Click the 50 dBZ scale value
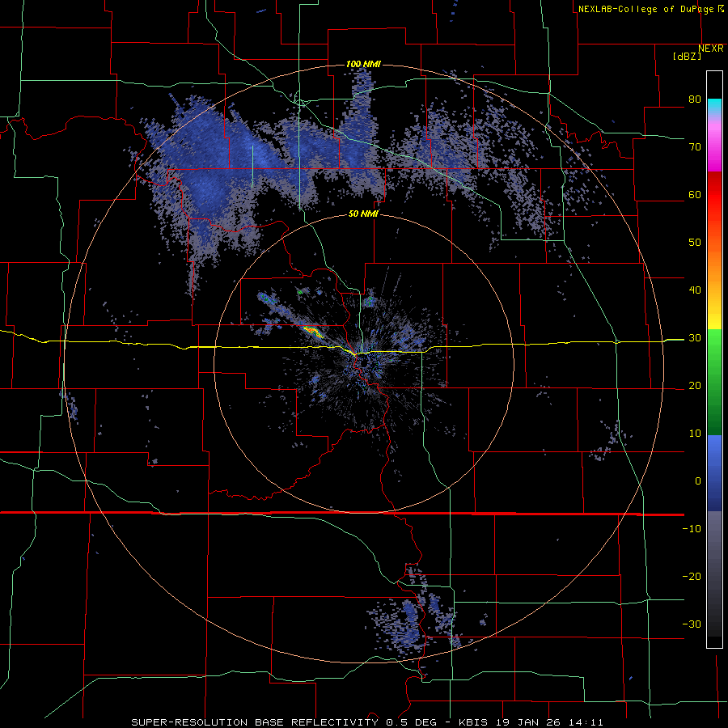 tap(695, 243)
